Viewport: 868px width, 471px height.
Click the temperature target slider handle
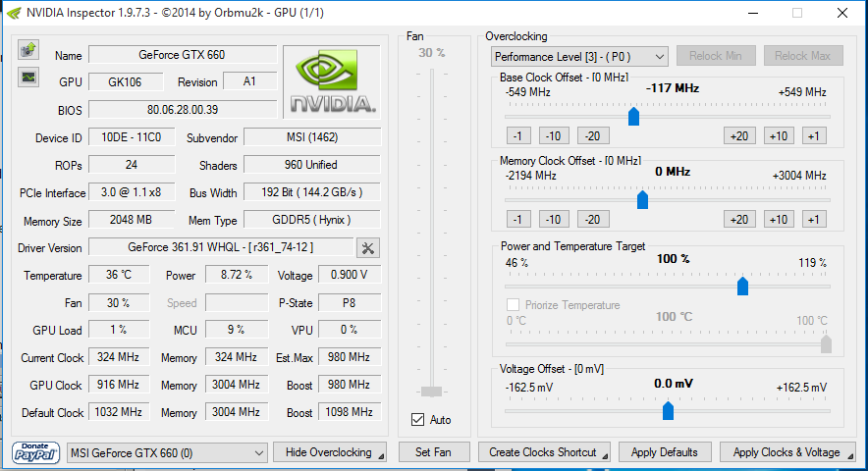(826, 343)
